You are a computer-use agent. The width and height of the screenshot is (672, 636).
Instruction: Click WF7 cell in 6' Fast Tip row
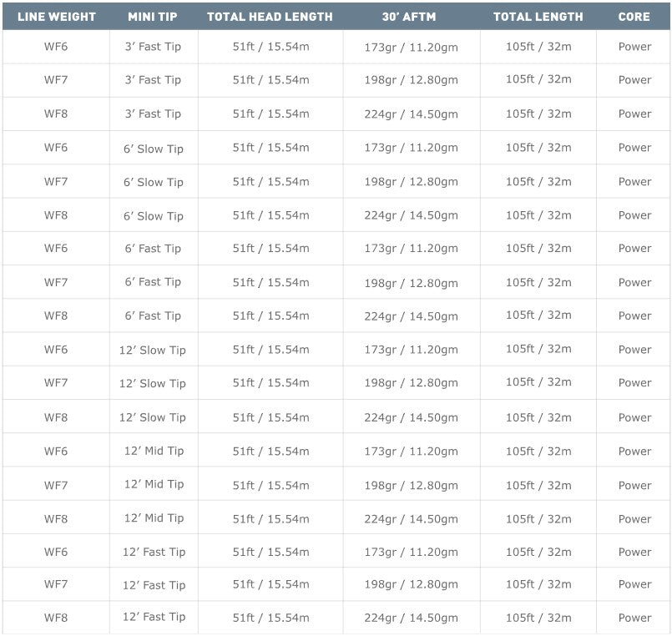click(x=56, y=283)
